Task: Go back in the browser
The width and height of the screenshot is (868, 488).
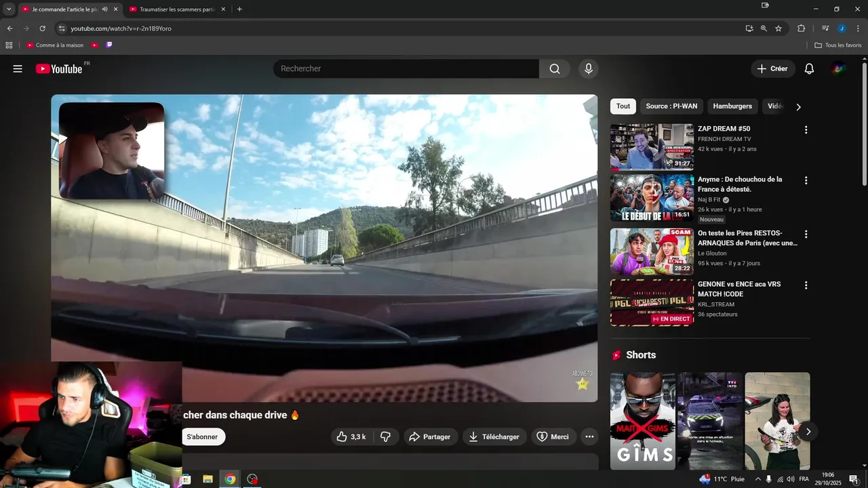Action: (9, 28)
